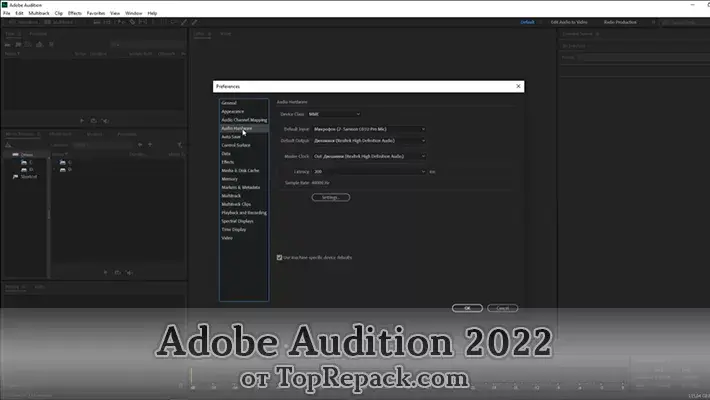Select Shortcuts in Media Browser tree

point(29,177)
